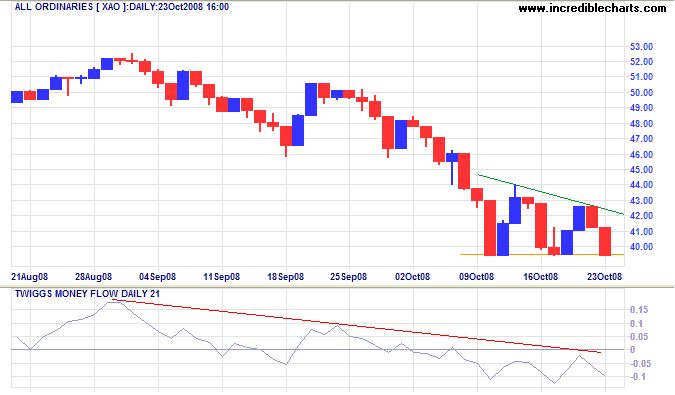
Task: Click the 0.15 money flow scale label
Action: tap(639, 310)
